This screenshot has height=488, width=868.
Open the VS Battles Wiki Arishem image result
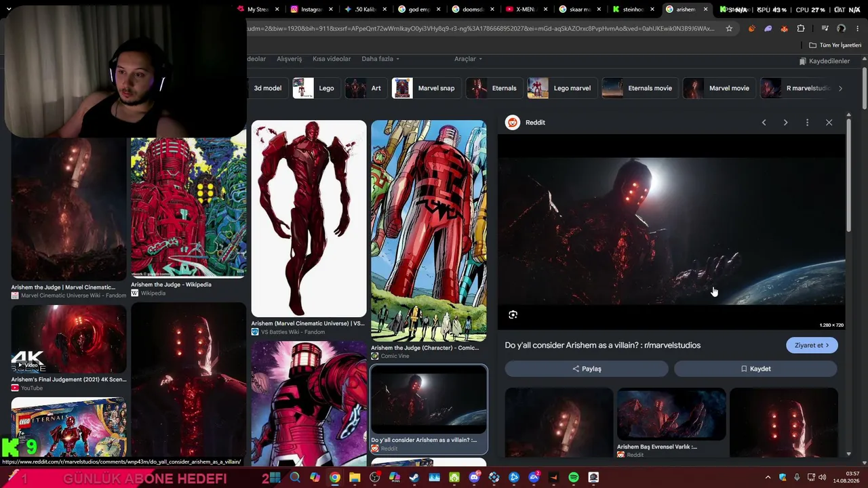tap(309, 219)
